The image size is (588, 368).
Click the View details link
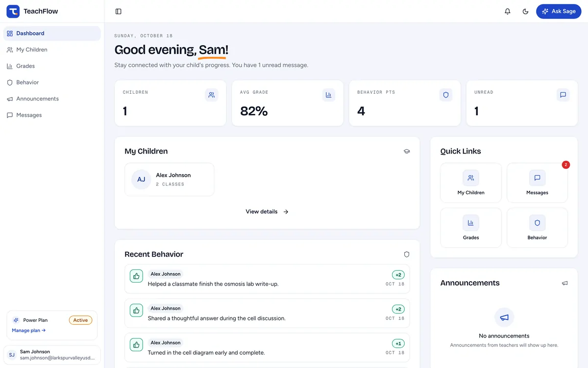pyautogui.click(x=267, y=211)
